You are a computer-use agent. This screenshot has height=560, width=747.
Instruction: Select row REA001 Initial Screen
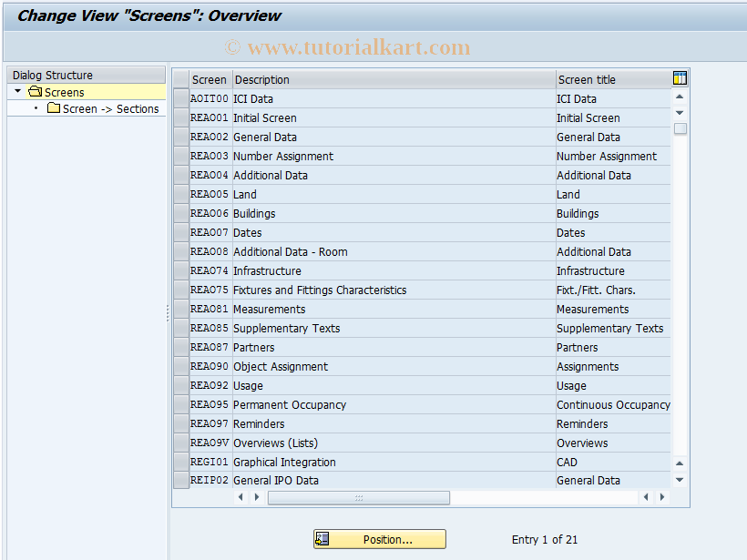(x=181, y=117)
